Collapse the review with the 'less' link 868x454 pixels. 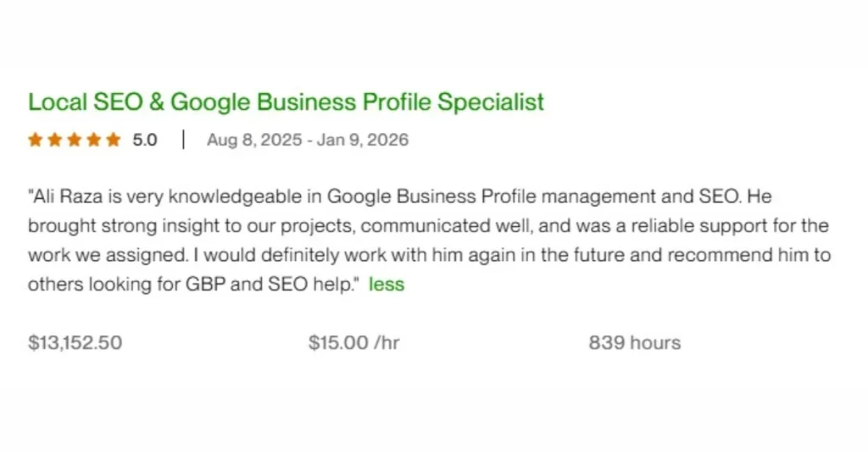pos(387,285)
